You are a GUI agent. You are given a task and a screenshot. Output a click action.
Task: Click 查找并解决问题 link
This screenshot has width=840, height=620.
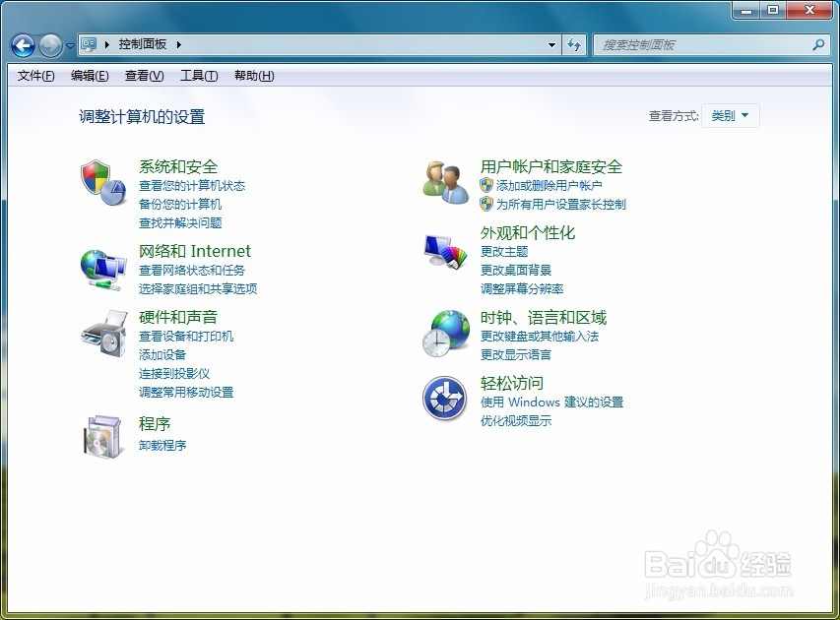180,222
